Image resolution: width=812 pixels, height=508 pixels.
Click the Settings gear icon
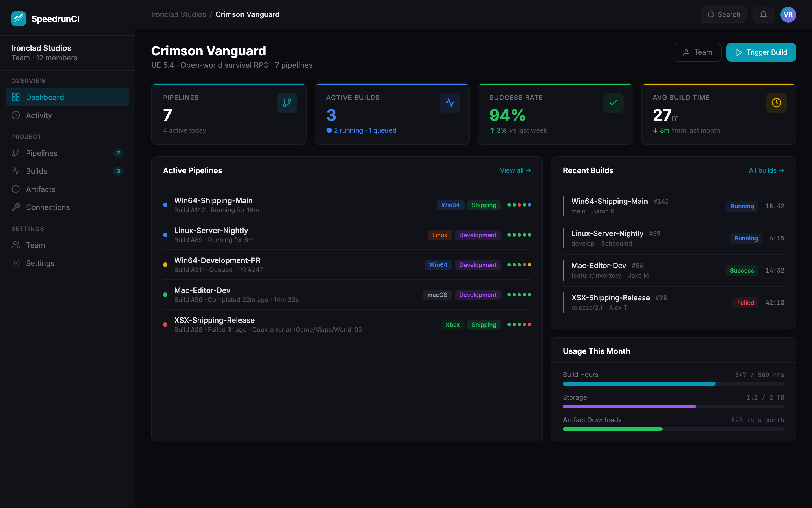click(16, 263)
